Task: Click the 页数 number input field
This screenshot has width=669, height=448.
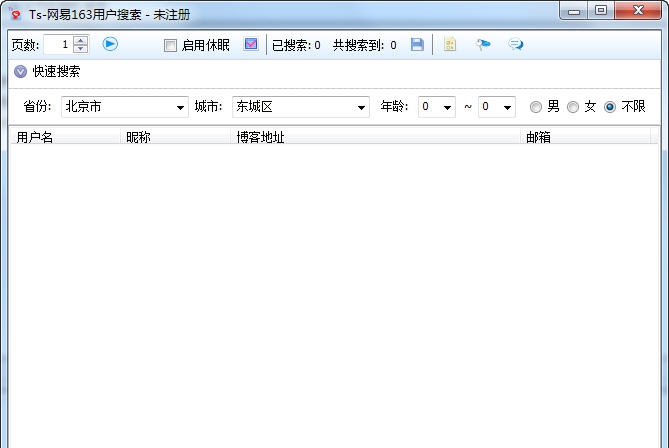Action: (58, 44)
